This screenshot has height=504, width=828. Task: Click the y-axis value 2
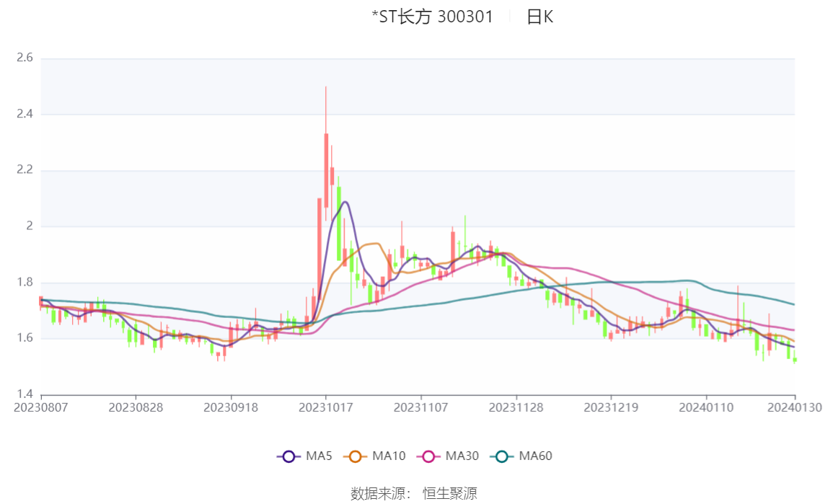(x=30, y=226)
